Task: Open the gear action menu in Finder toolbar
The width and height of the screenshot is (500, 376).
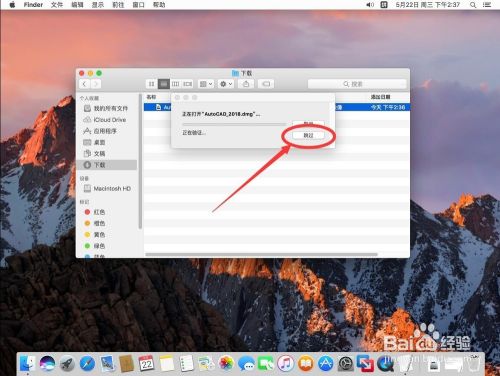Action: [226, 84]
